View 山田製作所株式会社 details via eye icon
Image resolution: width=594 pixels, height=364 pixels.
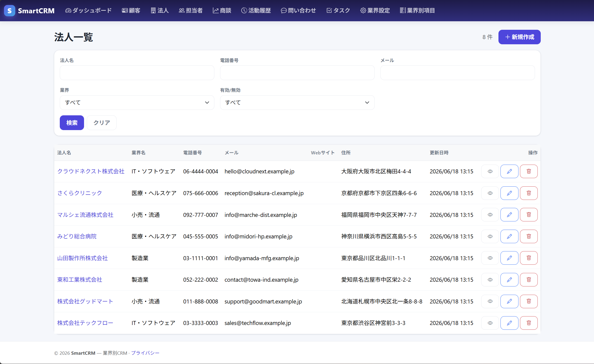coord(490,258)
